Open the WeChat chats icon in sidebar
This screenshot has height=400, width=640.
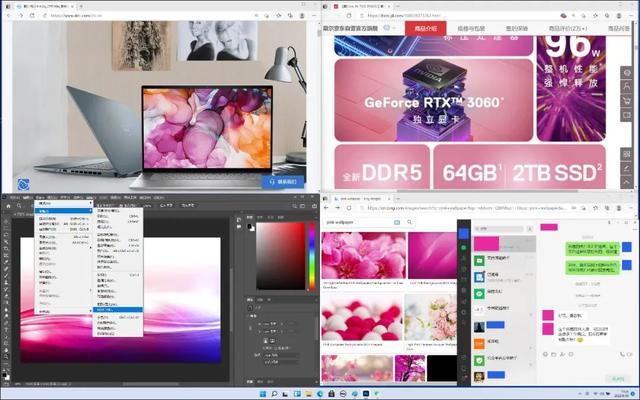463,248
